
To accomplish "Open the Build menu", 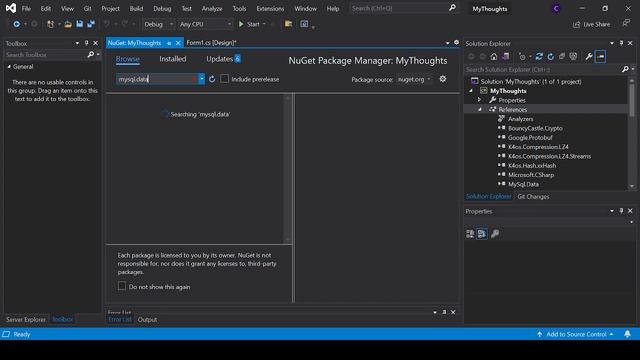I will (136, 9).
